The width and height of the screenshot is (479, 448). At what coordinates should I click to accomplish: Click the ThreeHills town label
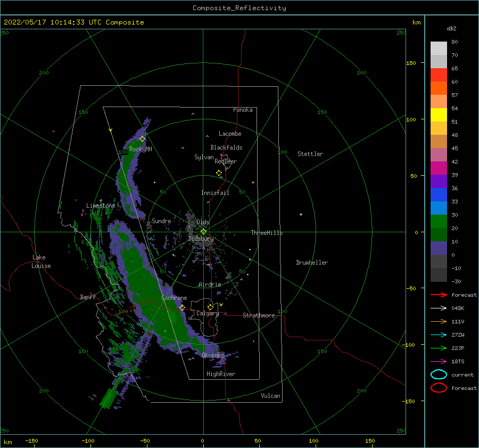(267, 233)
